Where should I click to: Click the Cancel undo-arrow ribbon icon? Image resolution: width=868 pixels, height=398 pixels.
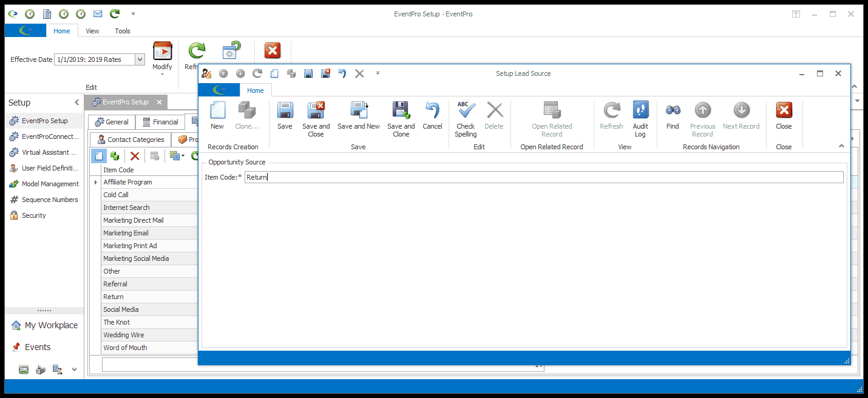tap(432, 110)
